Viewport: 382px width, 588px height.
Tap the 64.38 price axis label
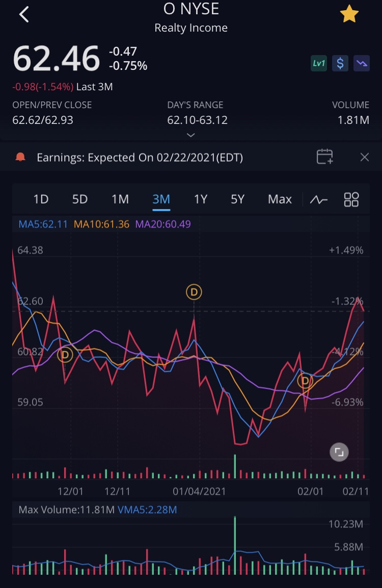pyautogui.click(x=31, y=250)
